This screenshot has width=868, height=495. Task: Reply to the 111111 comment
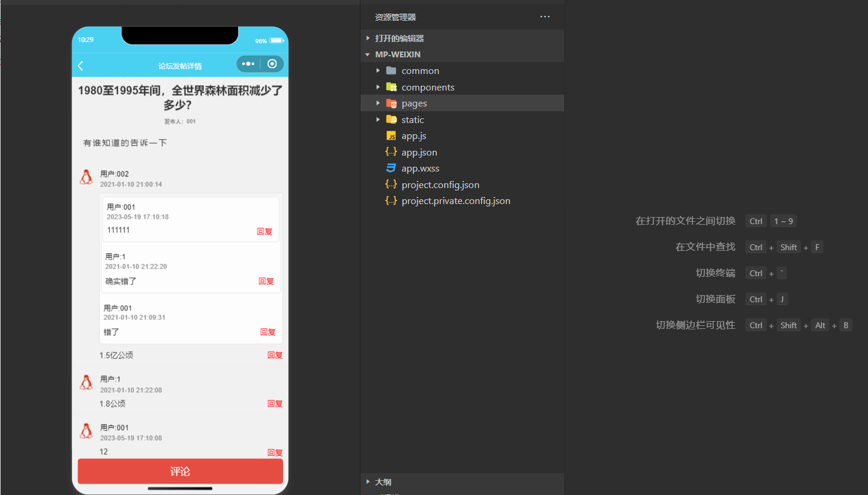[x=265, y=232]
